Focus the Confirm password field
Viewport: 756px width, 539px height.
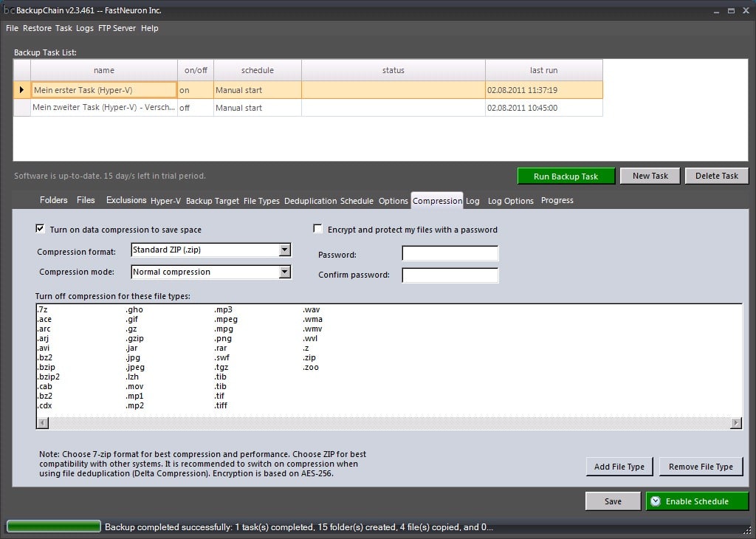click(450, 275)
